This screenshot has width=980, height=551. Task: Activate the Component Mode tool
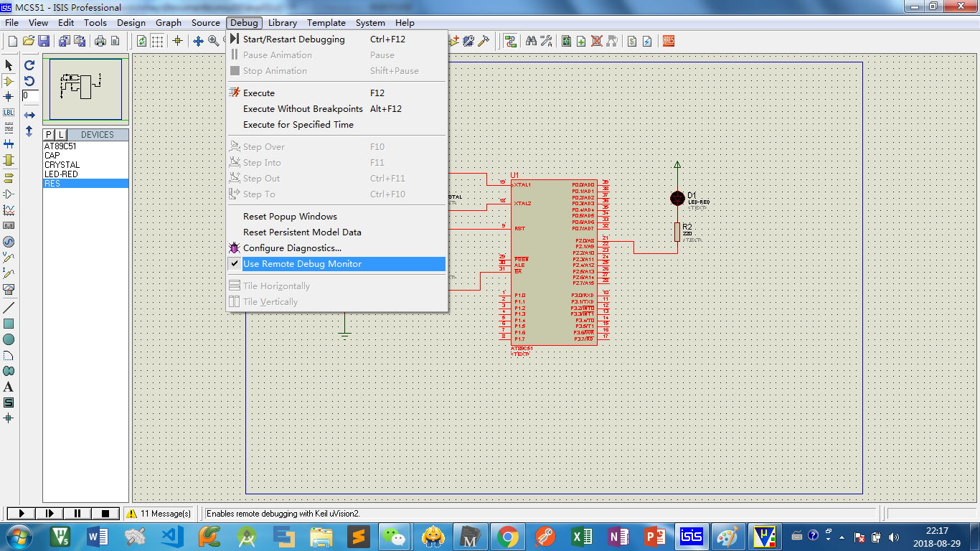tap(9, 81)
